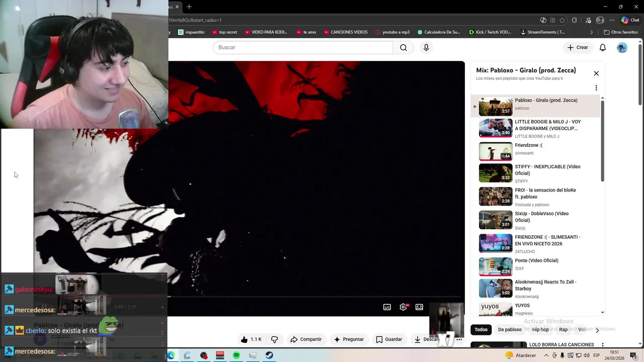Image resolution: width=644 pixels, height=362 pixels.
Task: Open video player settings gear
Action: click(x=403, y=307)
